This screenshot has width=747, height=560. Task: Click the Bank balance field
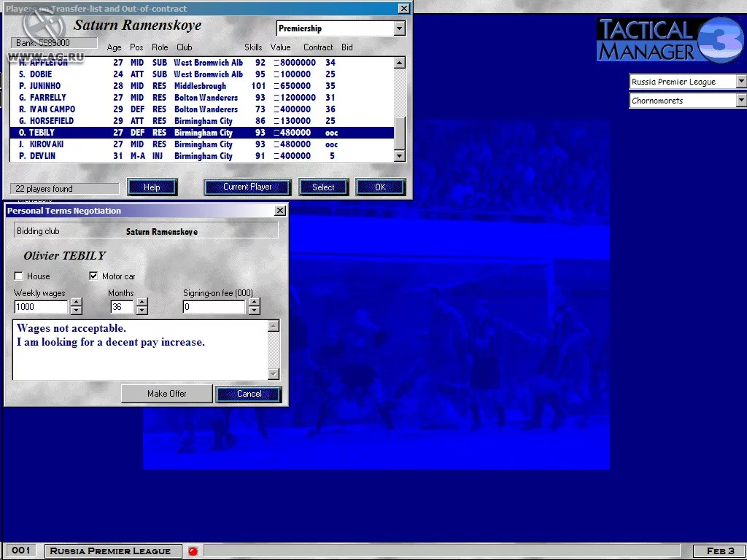point(54,43)
